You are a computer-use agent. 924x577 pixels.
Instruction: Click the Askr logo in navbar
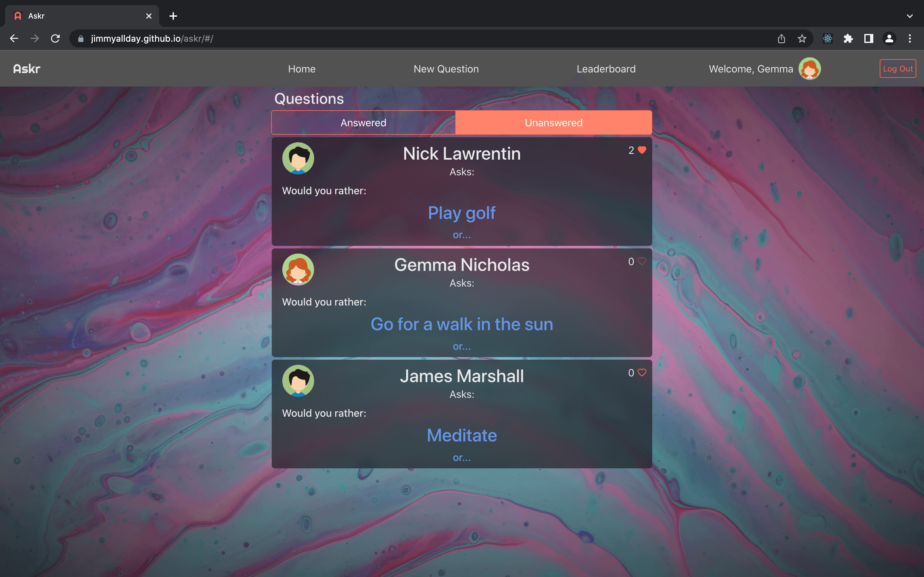tap(26, 69)
